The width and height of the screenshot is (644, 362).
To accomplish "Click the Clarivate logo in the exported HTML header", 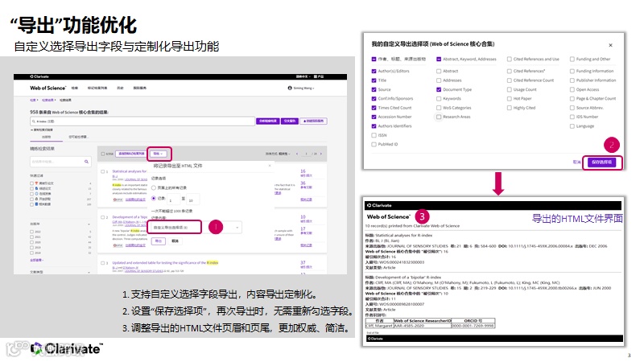I will click(379, 205).
